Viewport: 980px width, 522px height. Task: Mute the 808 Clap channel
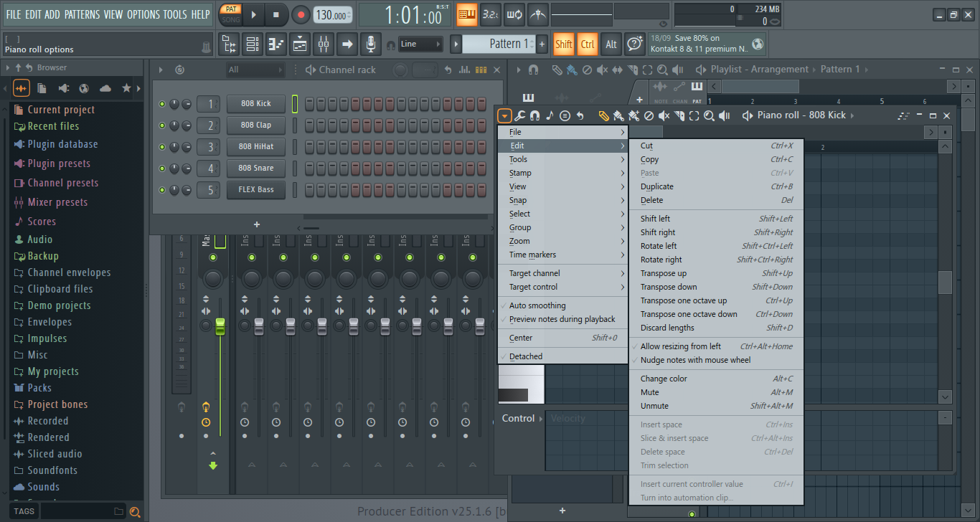pos(162,125)
